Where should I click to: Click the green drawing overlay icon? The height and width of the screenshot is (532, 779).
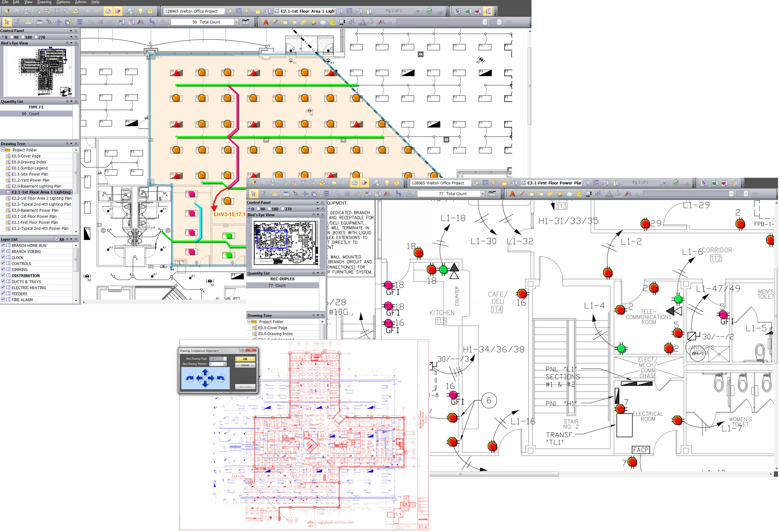[468, 11]
